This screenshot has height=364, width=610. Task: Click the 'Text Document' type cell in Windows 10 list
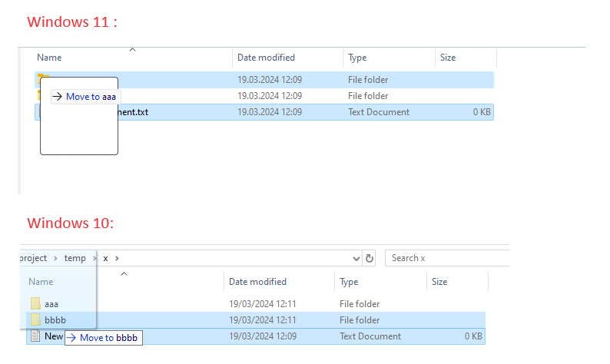[x=370, y=336]
